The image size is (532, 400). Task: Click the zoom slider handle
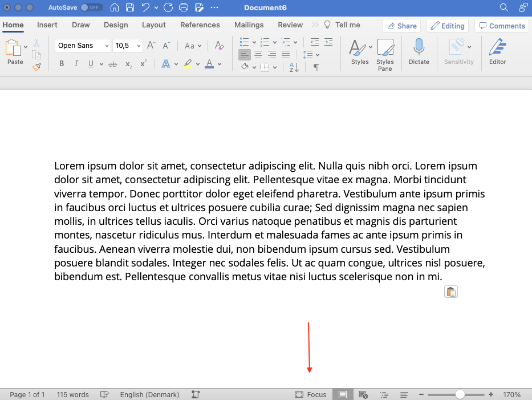[x=460, y=394]
